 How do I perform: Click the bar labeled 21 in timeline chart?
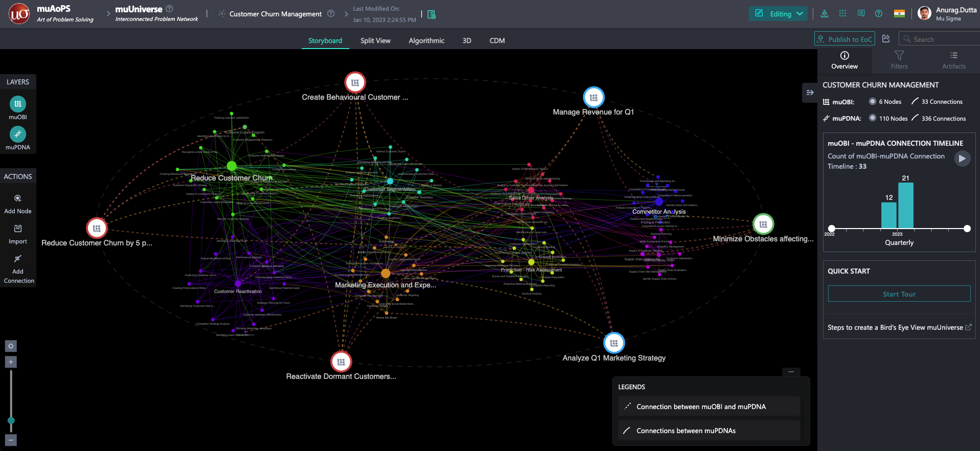tap(906, 206)
